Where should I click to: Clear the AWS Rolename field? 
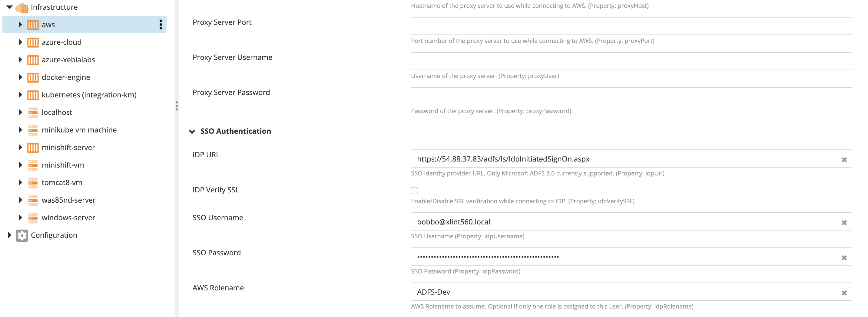[x=844, y=293]
